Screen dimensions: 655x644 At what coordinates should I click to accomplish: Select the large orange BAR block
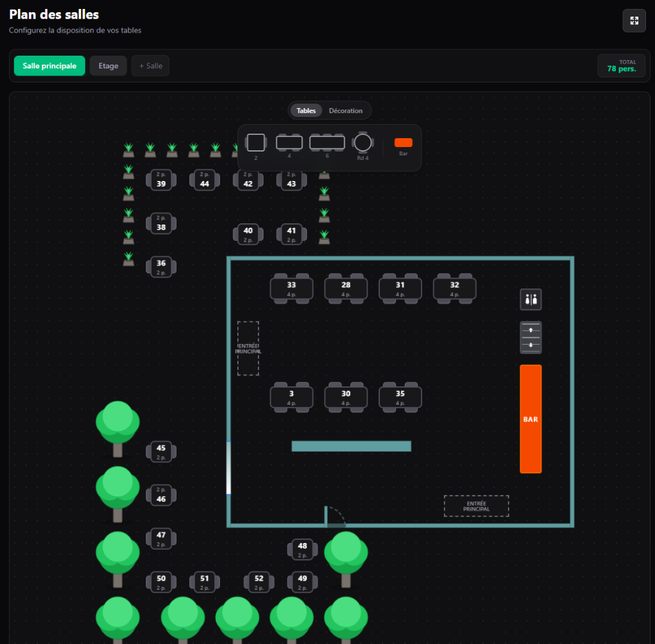[x=531, y=419]
